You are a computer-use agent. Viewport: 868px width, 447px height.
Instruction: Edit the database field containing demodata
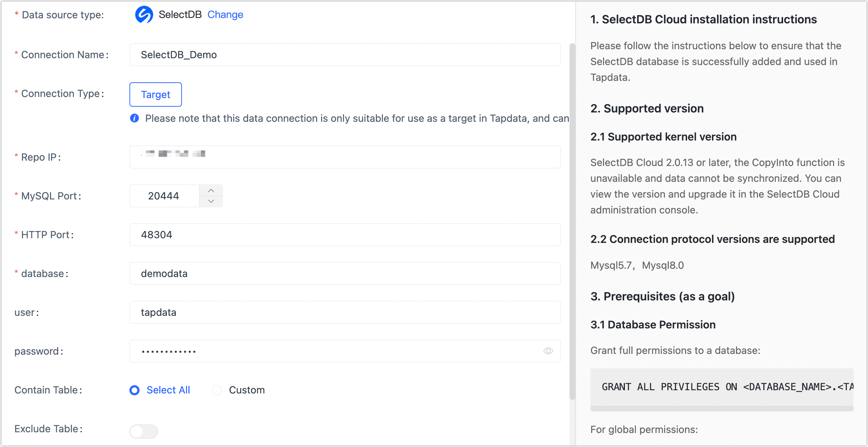pos(344,273)
